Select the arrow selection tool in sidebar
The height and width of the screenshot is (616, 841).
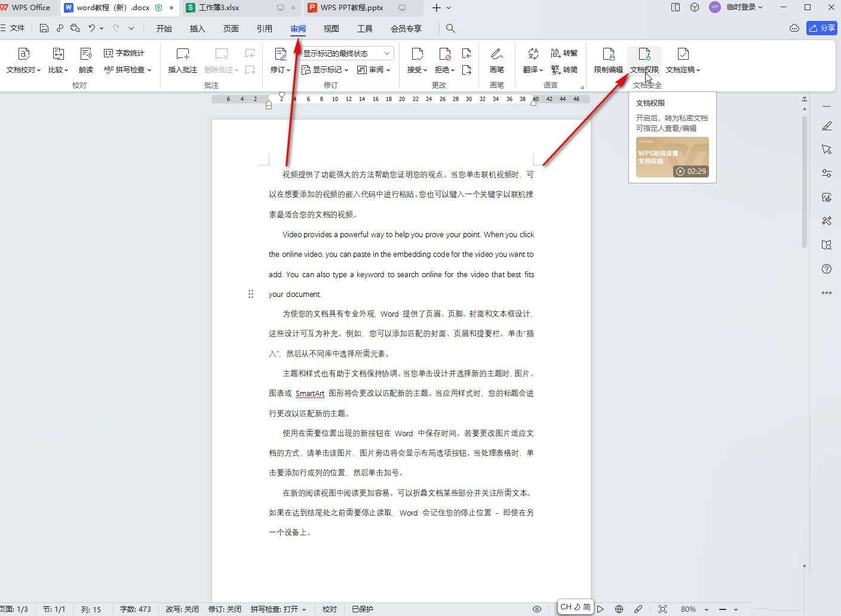[827, 149]
